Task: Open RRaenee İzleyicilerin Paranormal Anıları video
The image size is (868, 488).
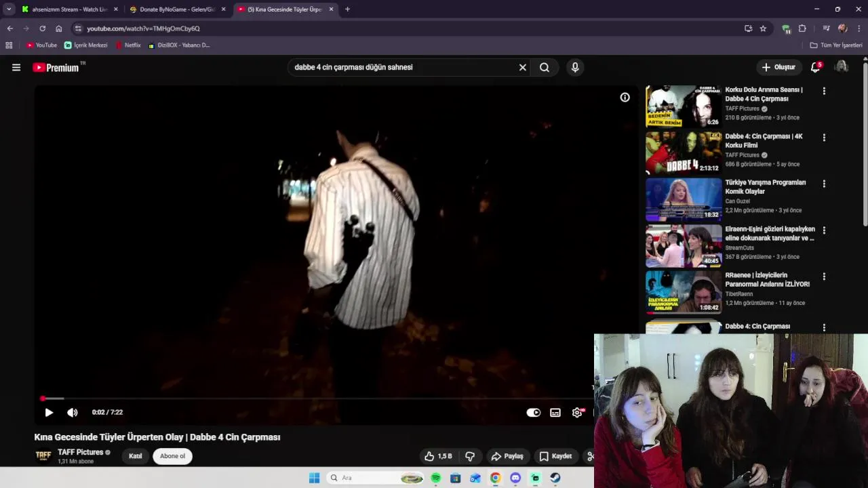Action: click(x=767, y=279)
